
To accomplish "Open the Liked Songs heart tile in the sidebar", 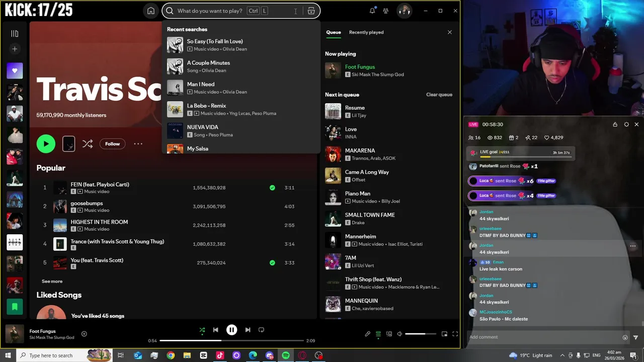I will click(15, 71).
